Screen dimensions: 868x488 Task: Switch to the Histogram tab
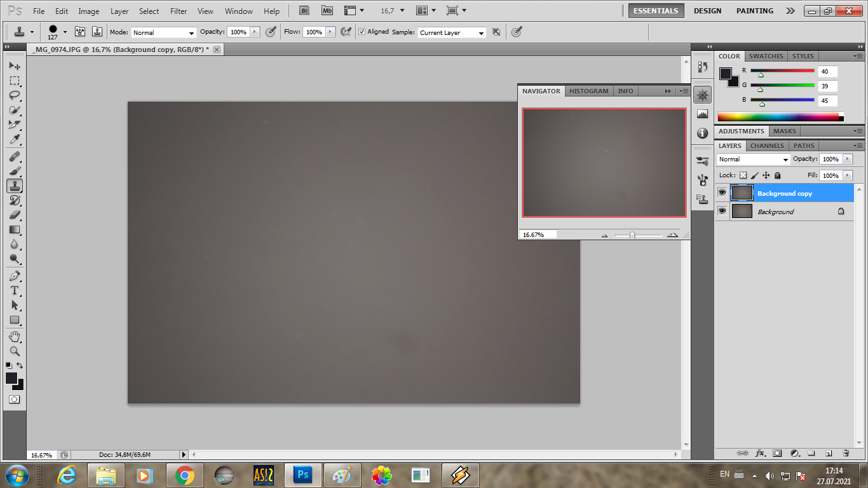(588, 91)
